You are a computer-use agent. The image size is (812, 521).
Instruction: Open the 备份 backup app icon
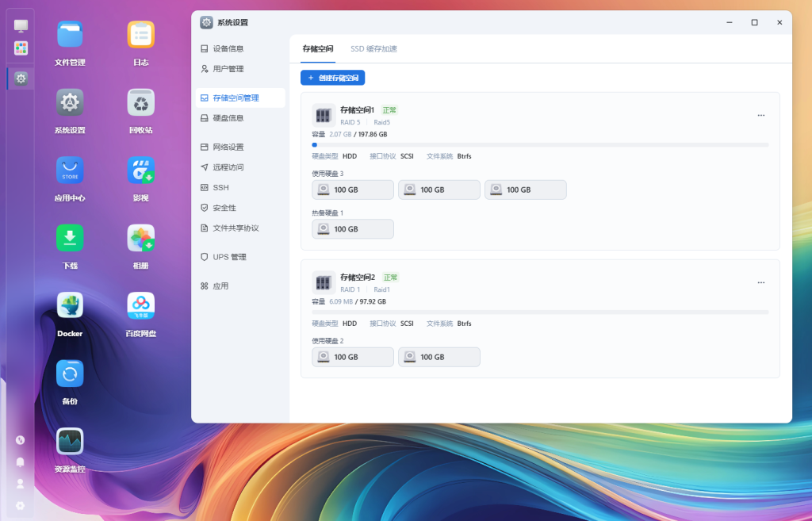pos(70,374)
